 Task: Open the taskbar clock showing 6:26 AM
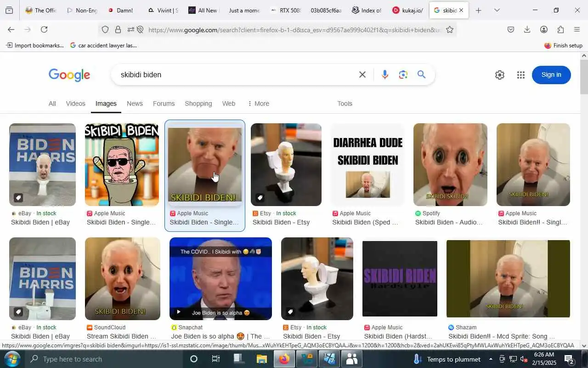coord(544,359)
